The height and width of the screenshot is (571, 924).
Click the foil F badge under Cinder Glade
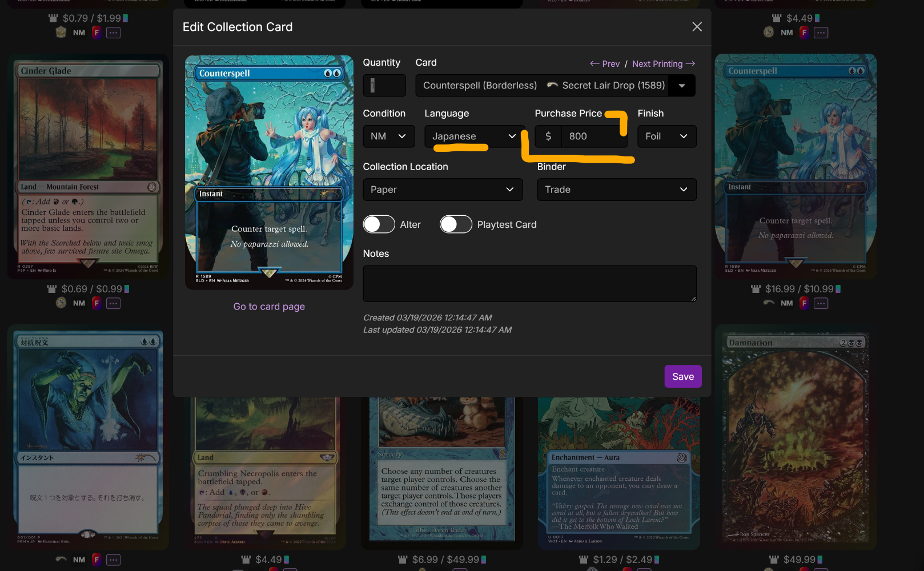[x=97, y=303]
